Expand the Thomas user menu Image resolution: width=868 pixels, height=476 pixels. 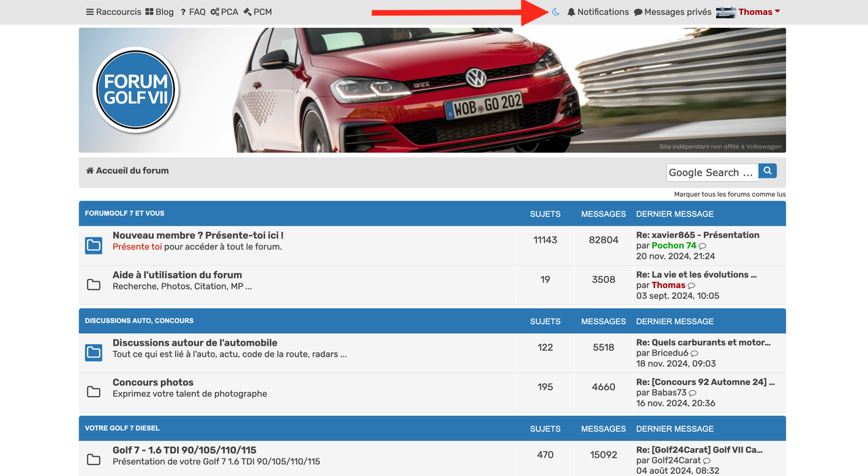759,12
